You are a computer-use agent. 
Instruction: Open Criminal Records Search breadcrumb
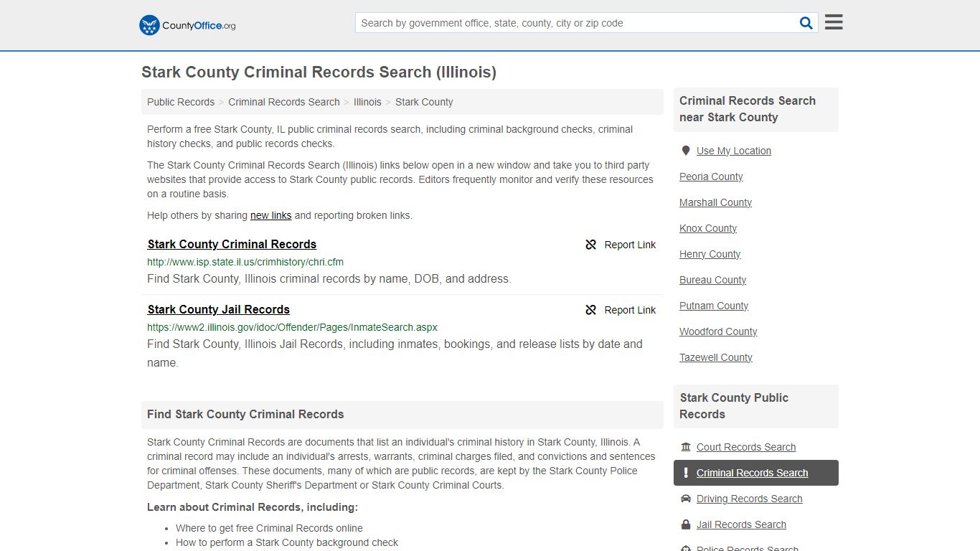coord(284,102)
